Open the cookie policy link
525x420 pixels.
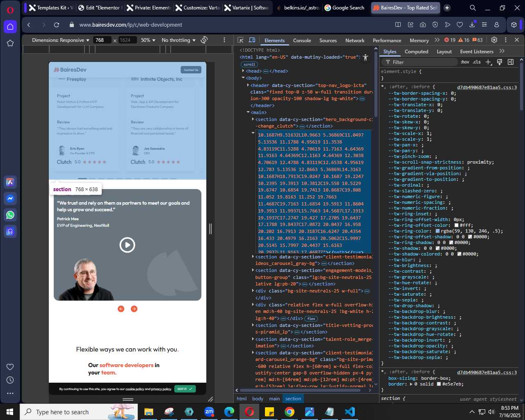(x=135, y=389)
